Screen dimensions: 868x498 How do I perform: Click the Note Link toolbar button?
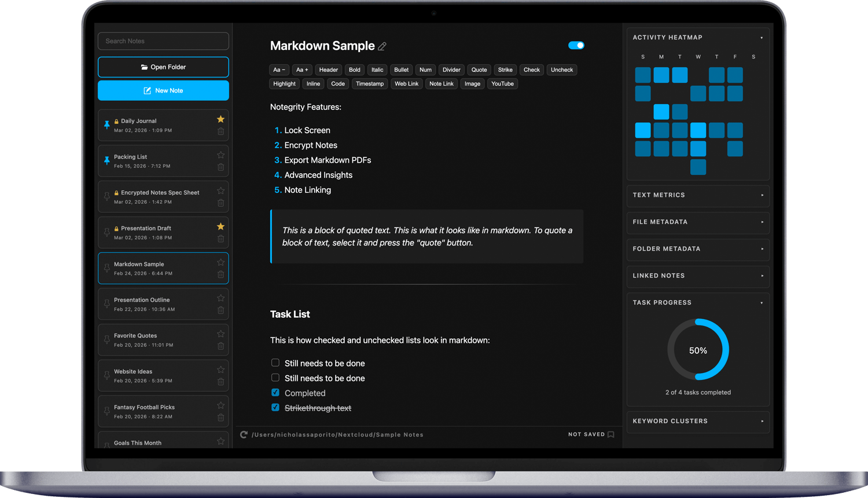[x=442, y=84]
